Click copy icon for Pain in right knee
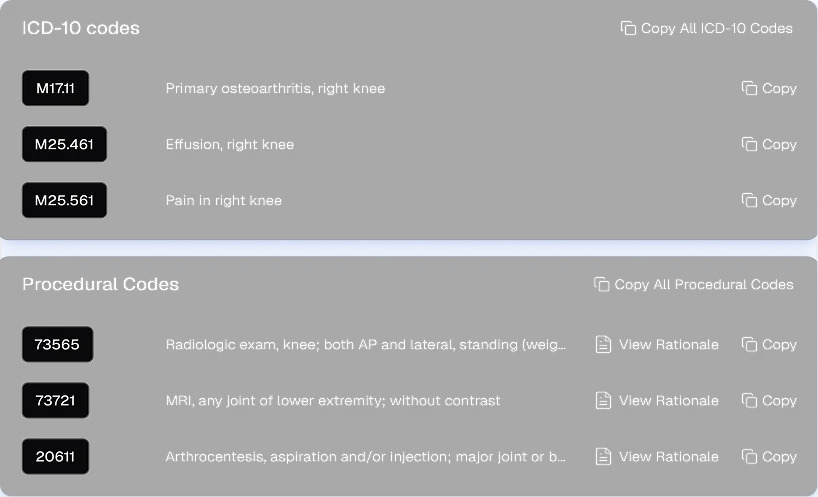 tap(749, 200)
